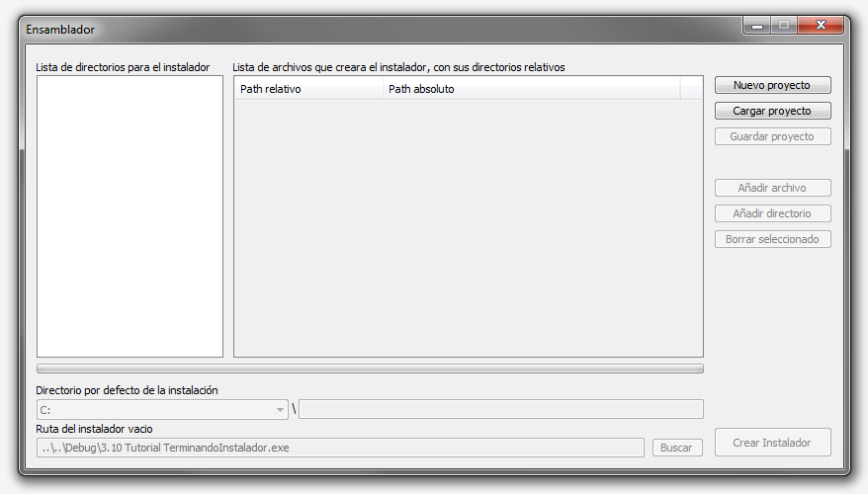The width and height of the screenshot is (868, 494).
Task: Click the Guardar proyecto button
Action: coord(772,136)
